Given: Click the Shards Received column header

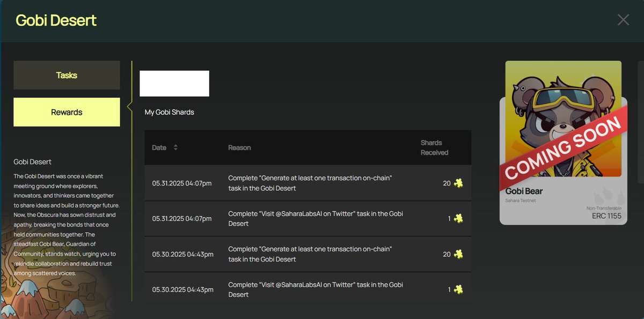Looking at the screenshot, I should point(434,147).
